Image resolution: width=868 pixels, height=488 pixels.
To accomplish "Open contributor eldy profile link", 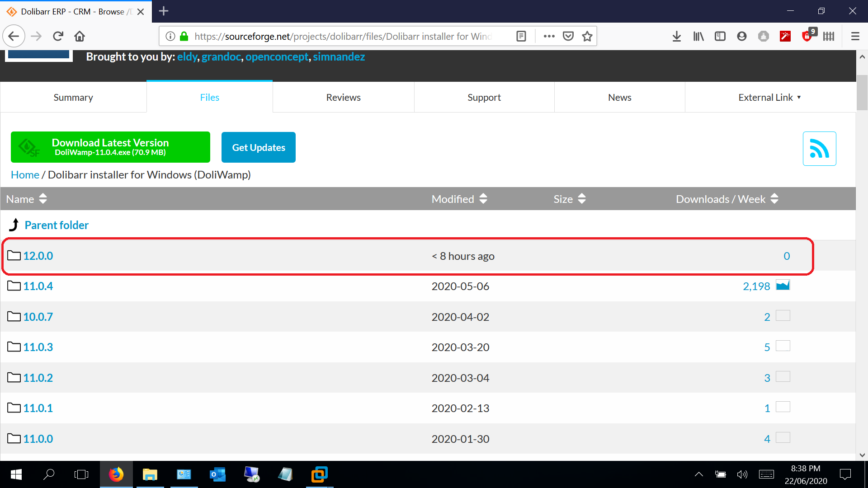I will pyautogui.click(x=187, y=56).
